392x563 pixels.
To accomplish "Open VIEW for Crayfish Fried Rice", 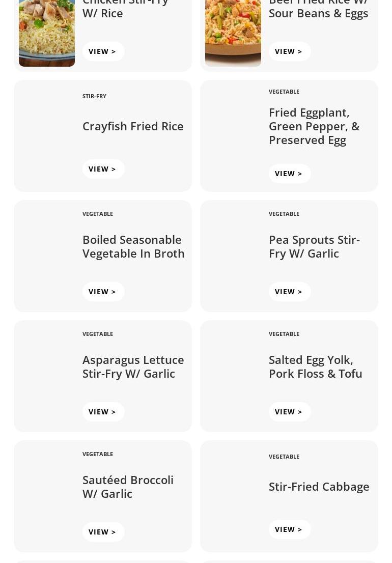I will coord(103,169).
